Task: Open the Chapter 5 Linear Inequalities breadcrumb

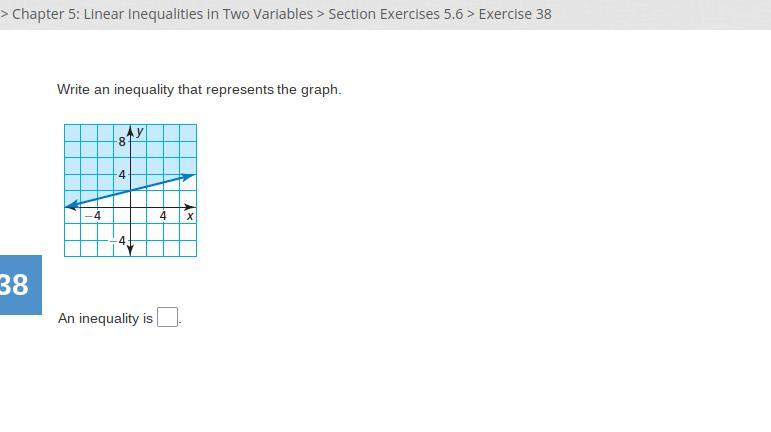Action: click(162, 14)
